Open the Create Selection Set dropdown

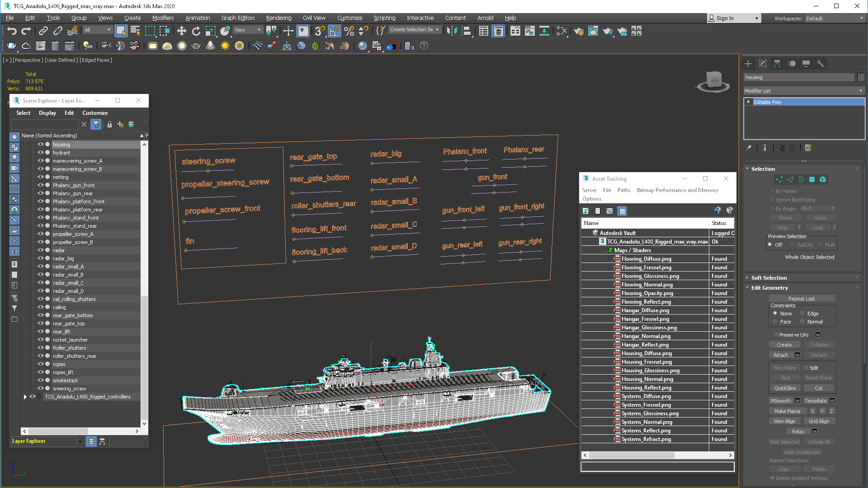tap(414, 30)
